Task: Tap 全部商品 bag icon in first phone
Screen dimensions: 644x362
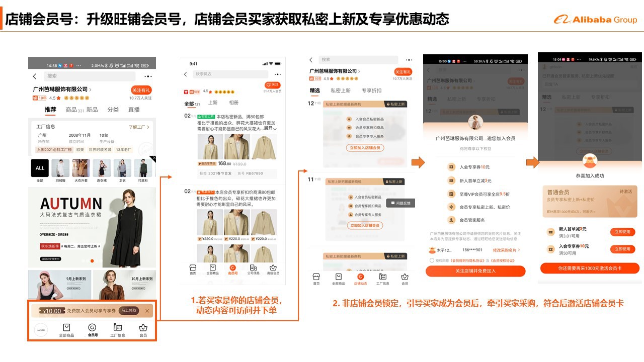Action: (x=66, y=328)
